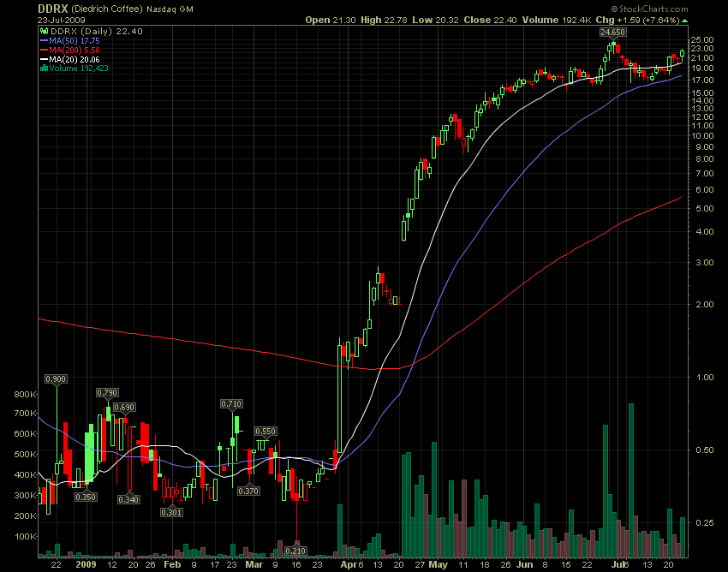The image size is (728, 572).
Task: Click the Mar label on date axis
Action: [254, 564]
